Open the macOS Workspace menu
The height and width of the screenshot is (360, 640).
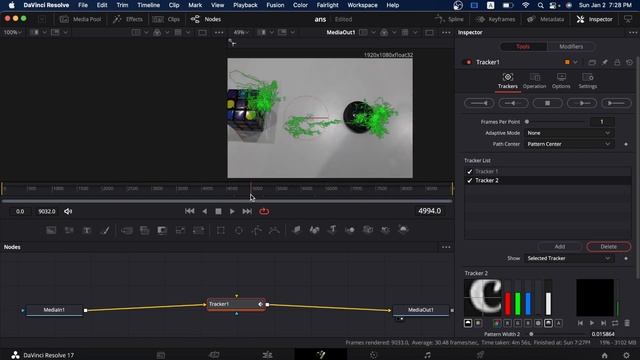[x=362, y=5]
